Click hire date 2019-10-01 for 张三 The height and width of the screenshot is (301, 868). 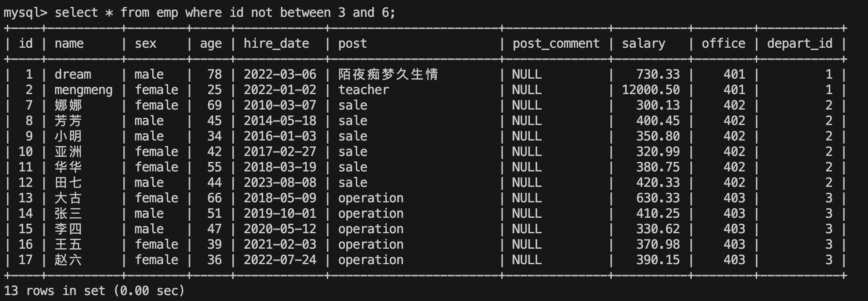point(280,214)
